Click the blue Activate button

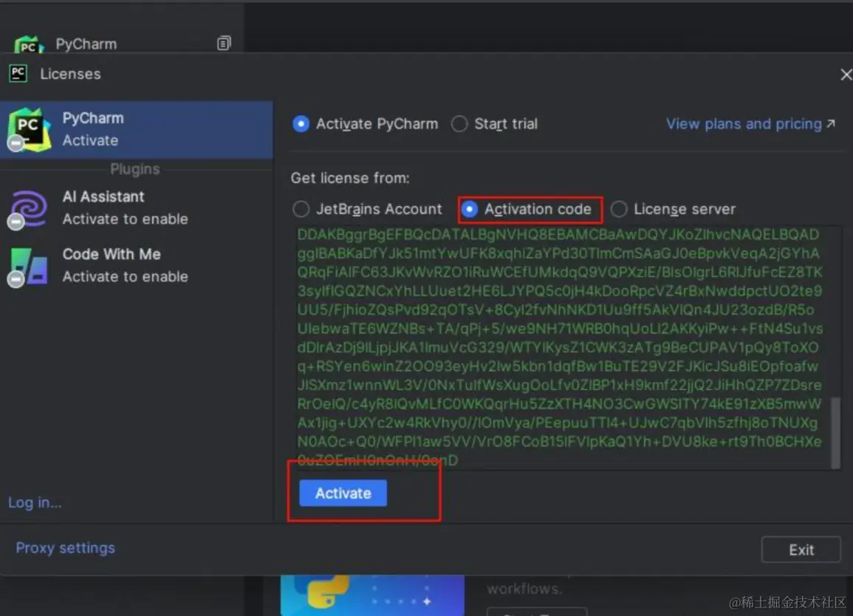tap(343, 493)
